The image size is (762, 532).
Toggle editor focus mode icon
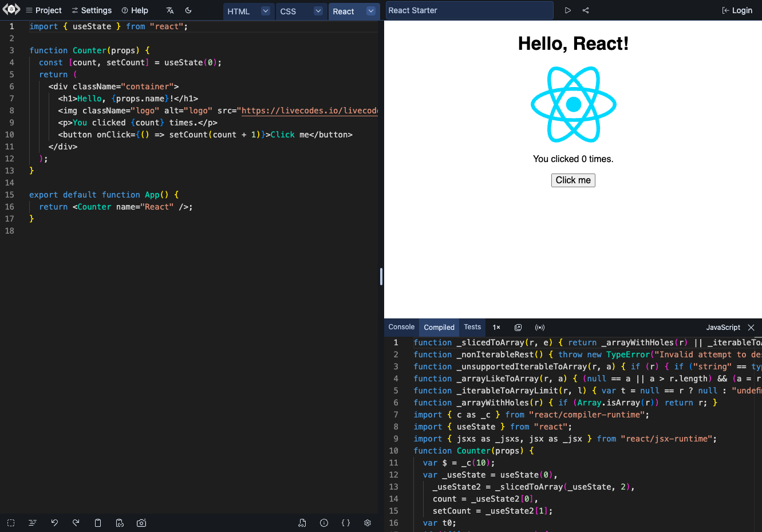(x=11, y=523)
